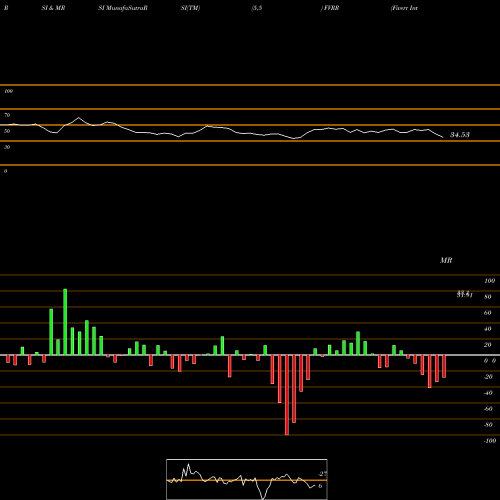The height and width of the screenshot is (500, 500).
Task: Click the 'SI(TM)' header text
Action: click(190, 8)
